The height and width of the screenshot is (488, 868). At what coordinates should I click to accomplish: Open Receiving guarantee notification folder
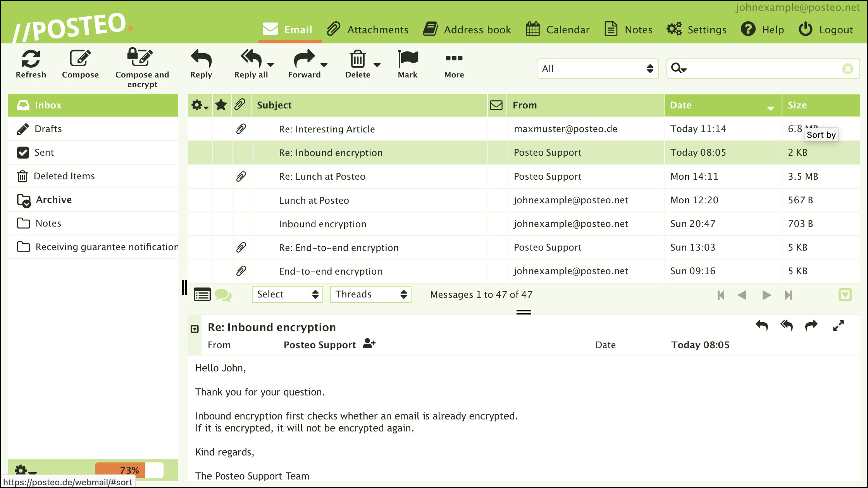pyautogui.click(x=93, y=247)
